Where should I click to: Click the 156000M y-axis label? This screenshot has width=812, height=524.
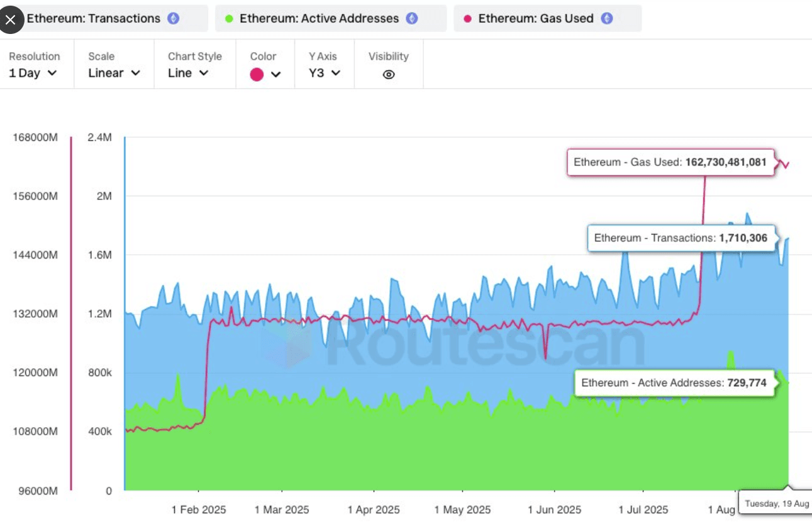tap(35, 196)
